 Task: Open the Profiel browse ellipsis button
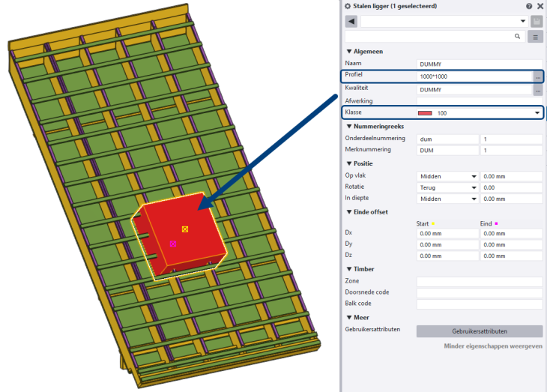click(x=537, y=76)
